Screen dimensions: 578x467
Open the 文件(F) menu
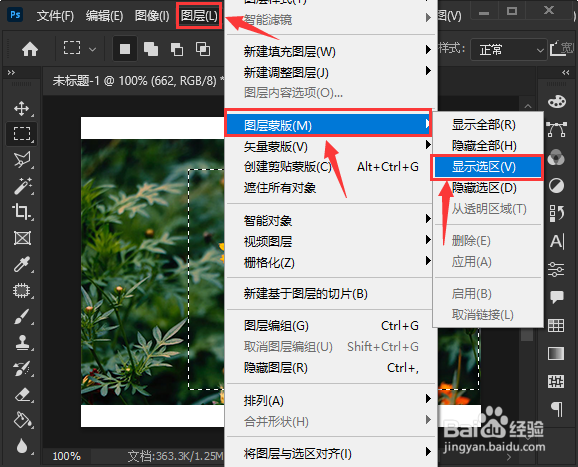tap(55, 15)
